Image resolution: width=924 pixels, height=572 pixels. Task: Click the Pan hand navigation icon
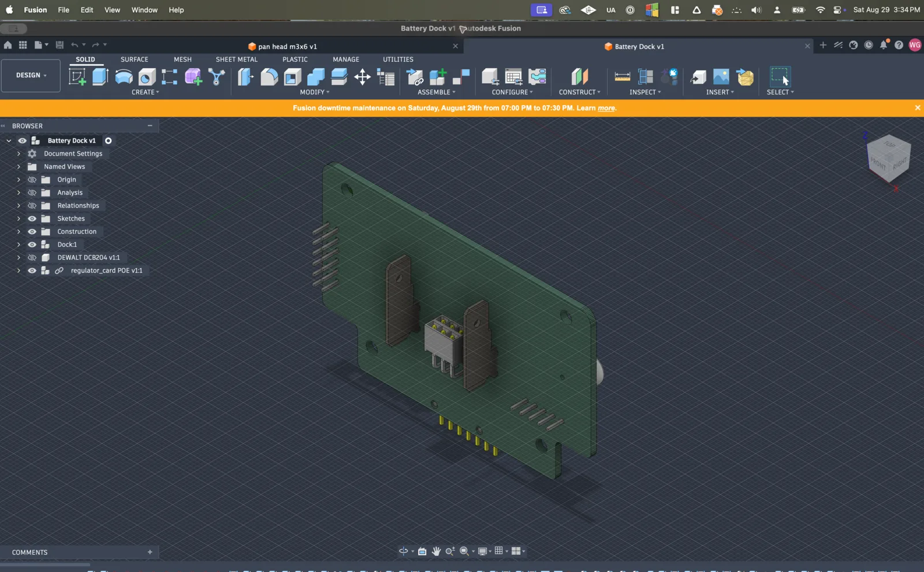point(436,551)
